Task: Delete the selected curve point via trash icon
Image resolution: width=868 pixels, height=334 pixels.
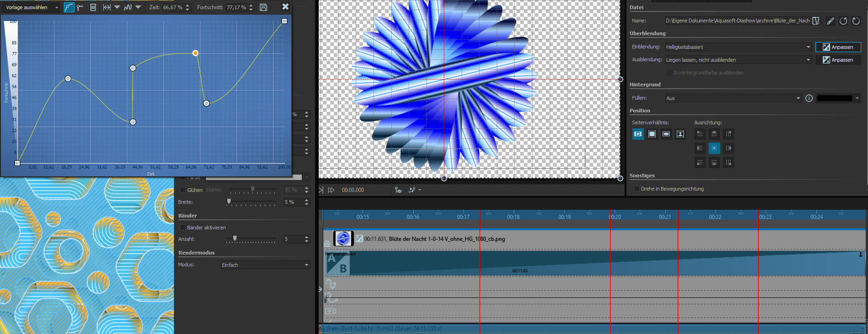Action: [93, 7]
